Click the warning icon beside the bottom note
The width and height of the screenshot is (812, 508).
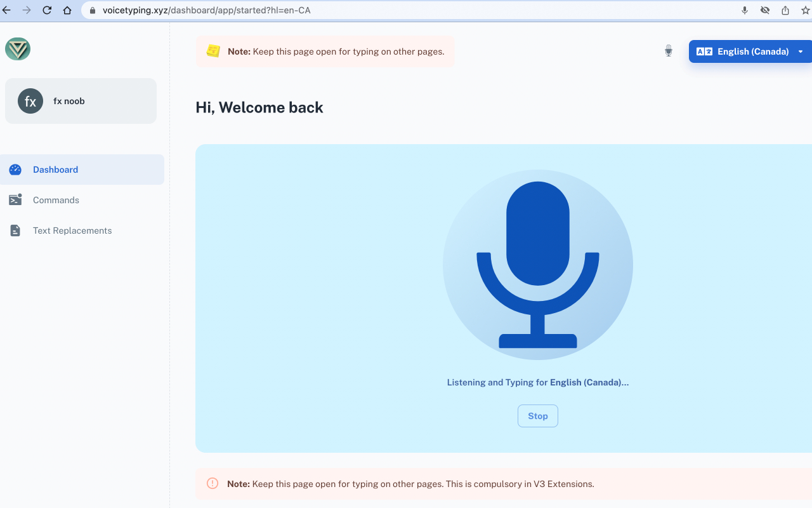(212, 483)
